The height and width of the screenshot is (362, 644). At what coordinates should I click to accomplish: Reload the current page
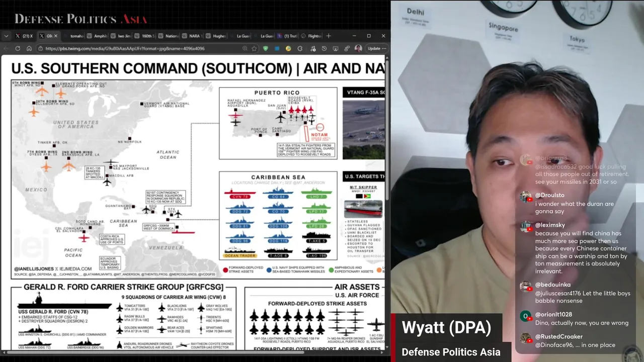pyautogui.click(x=18, y=48)
